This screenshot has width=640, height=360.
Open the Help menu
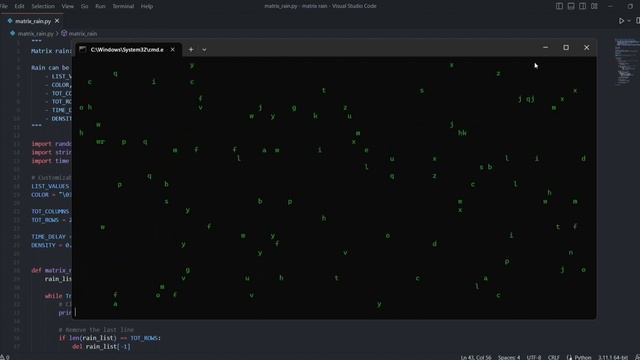tap(147, 6)
